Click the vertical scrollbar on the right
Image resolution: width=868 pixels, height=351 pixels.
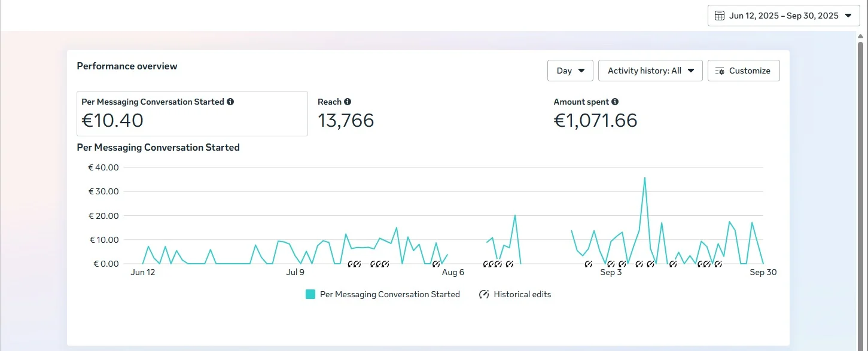(860, 179)
